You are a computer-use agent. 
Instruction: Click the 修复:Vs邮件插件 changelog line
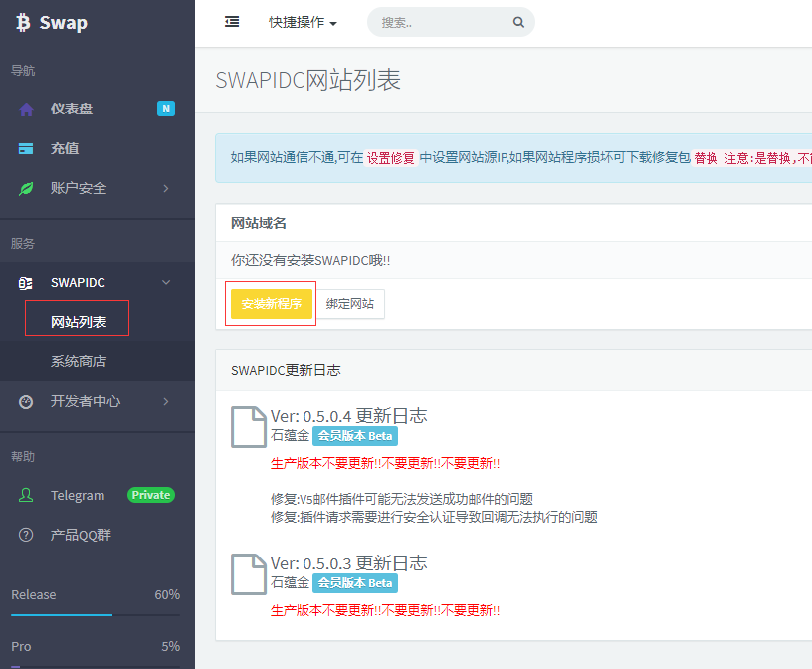[402, 499]
